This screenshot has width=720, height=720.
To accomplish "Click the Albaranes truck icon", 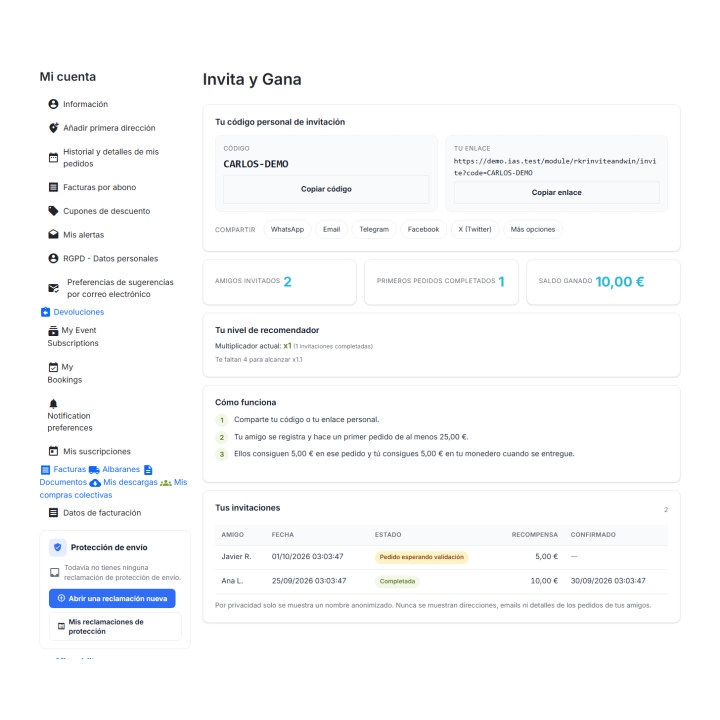I will (x=94, y=470).
